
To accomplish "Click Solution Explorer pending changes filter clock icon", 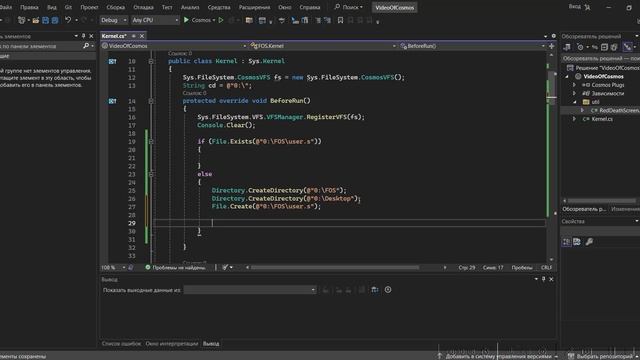I will point(580,47).
